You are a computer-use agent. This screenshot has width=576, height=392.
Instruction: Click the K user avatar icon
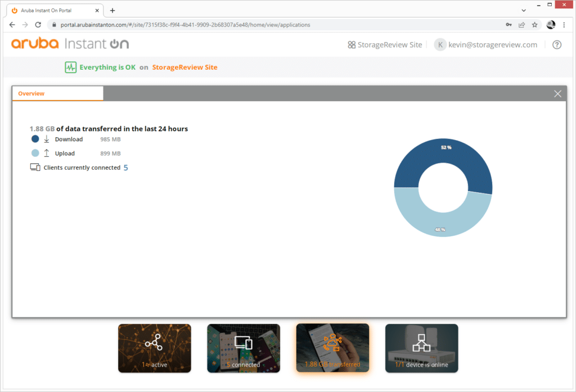[440, 45]
